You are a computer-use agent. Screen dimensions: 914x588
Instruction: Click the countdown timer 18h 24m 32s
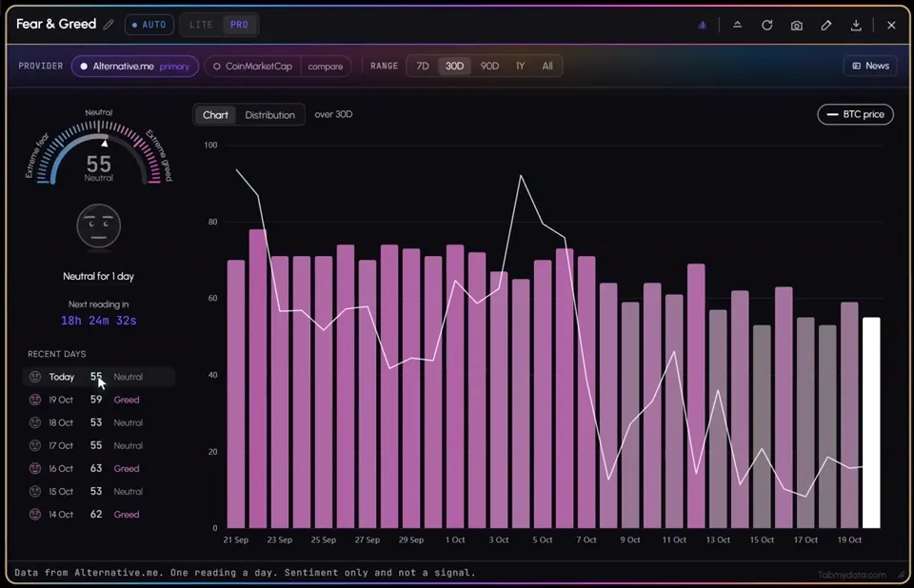(x=98, y=321)
